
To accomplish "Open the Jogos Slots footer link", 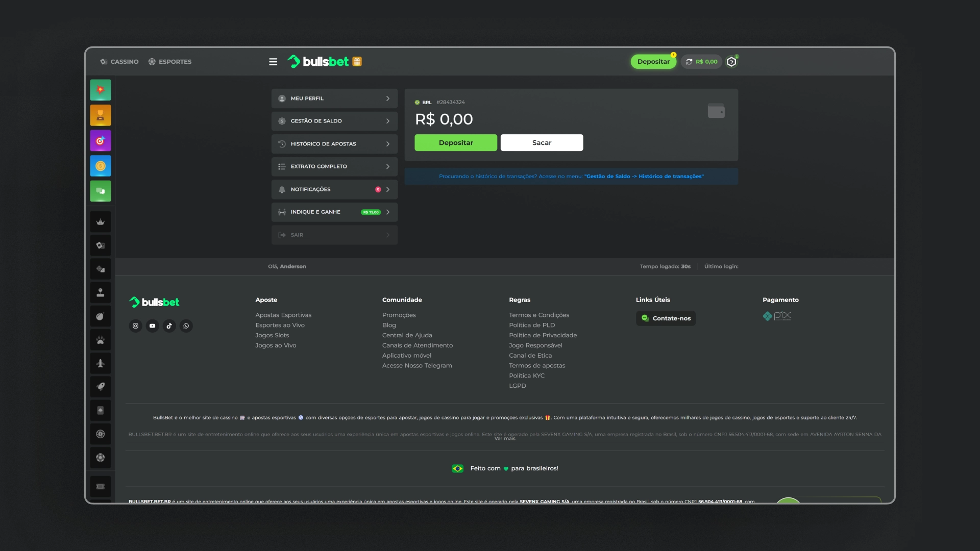I will 272,335.
